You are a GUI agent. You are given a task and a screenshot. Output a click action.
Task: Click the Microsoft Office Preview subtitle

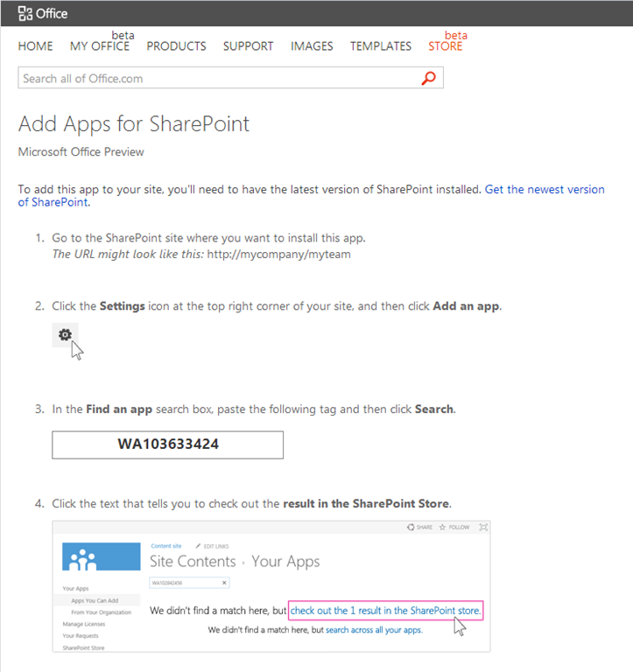click(x=81, y=152)
